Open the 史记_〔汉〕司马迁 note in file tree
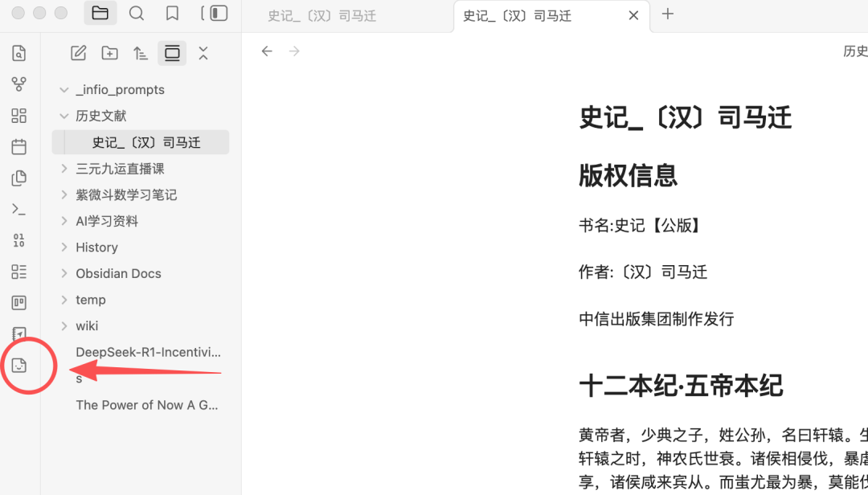The image size is (868, 495). [141, 142]
